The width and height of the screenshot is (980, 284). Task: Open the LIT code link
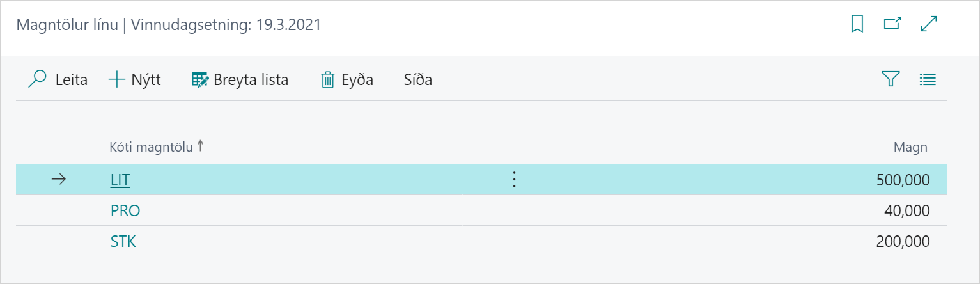click(120, 180)
